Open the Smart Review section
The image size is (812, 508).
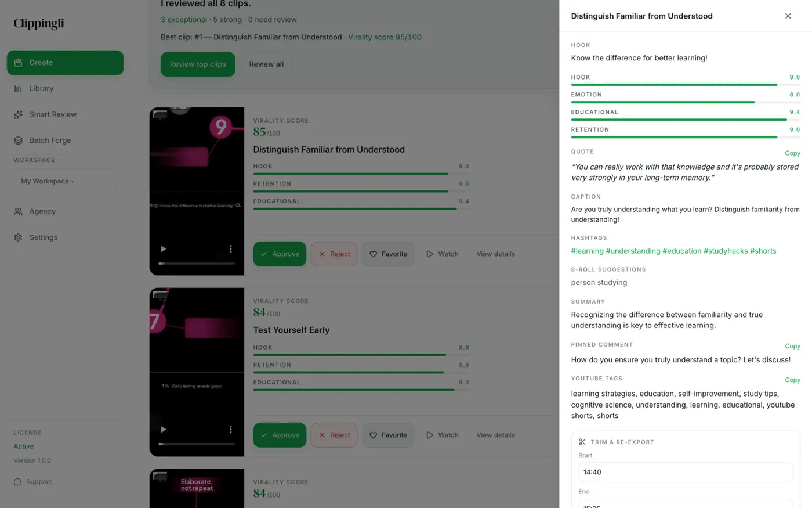(x=65, y=115)
